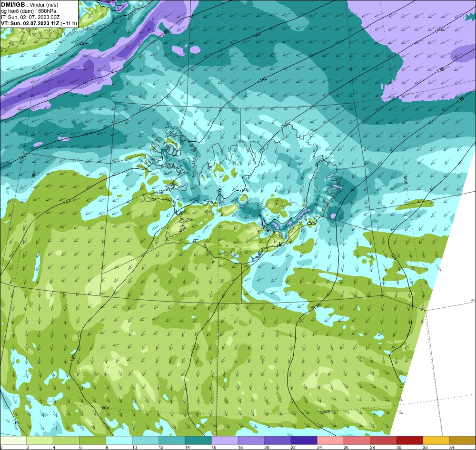Click the 'VT: Sun. 02.07.2023 11Z' valid time
The width and height of the screenshot is (476, 450).
[30, 23]
